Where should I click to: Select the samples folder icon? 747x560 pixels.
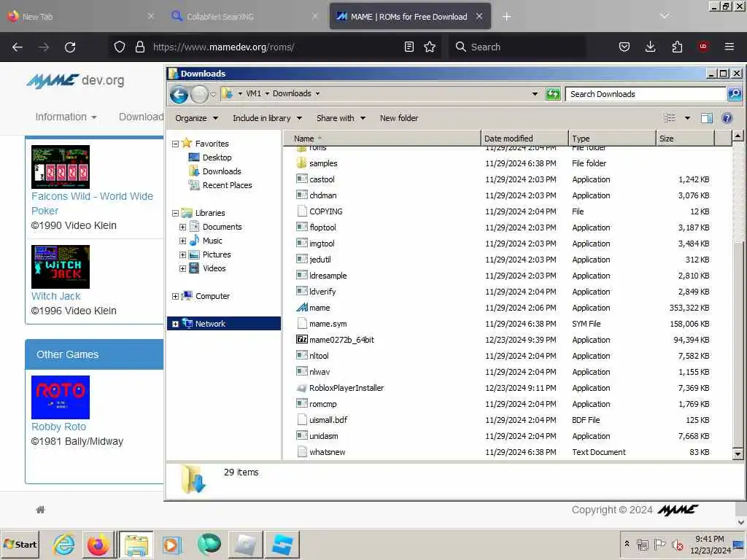click(301, 163)
